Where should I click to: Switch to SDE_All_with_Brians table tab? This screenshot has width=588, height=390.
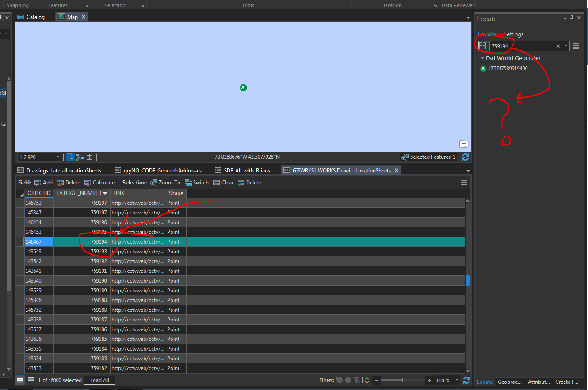tap(243, 170)
